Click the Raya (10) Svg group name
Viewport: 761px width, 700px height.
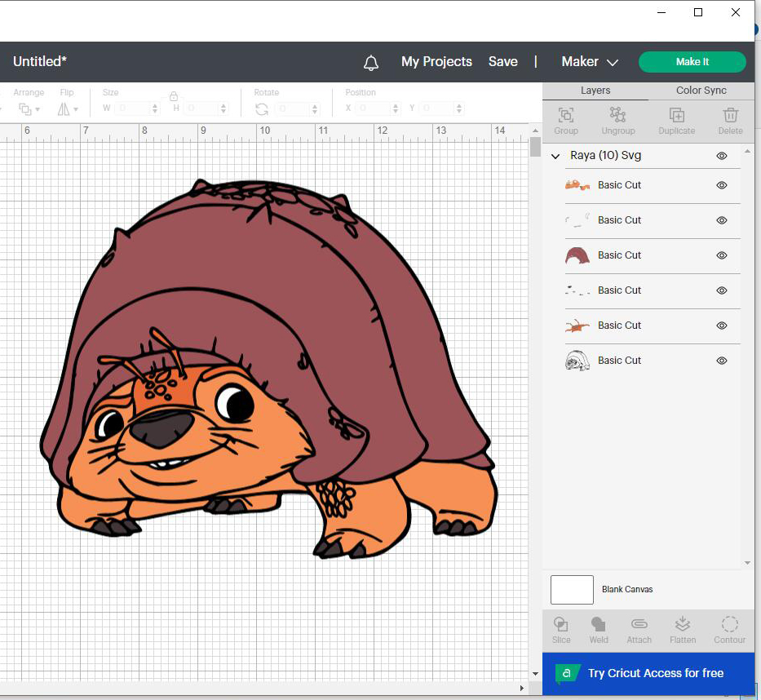pyautogui.click(x=606, y=155)
